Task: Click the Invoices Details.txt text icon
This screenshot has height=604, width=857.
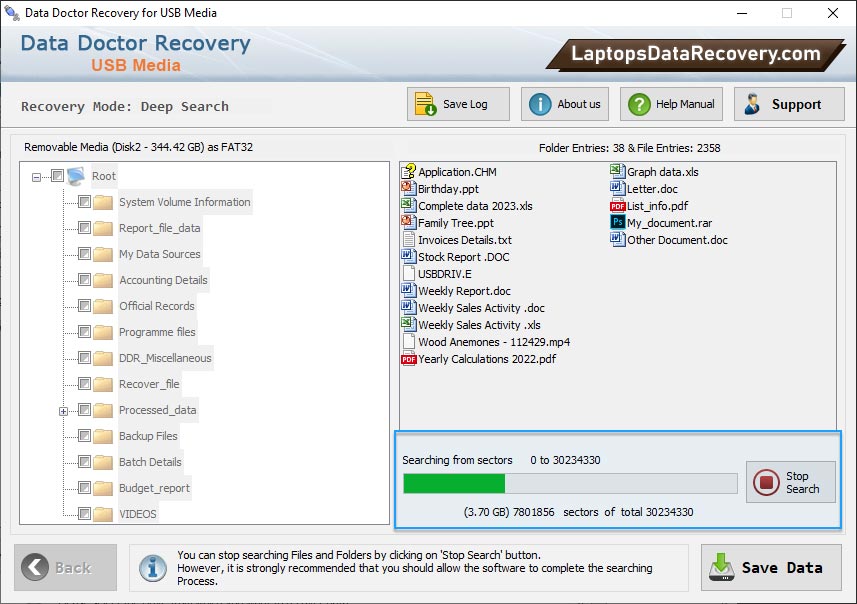Action: [x=408, y=239]
